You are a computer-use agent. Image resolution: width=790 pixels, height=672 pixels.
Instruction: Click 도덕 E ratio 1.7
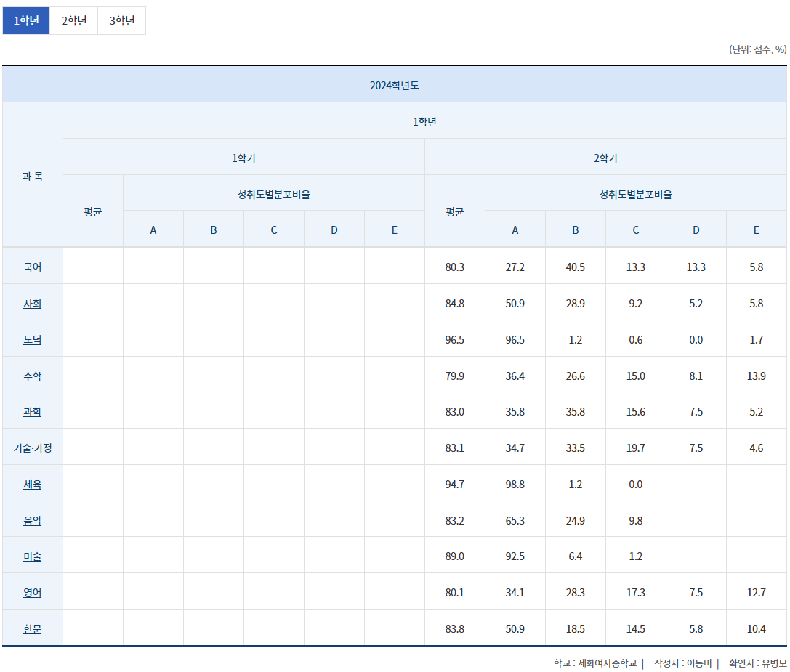point(757,339)
